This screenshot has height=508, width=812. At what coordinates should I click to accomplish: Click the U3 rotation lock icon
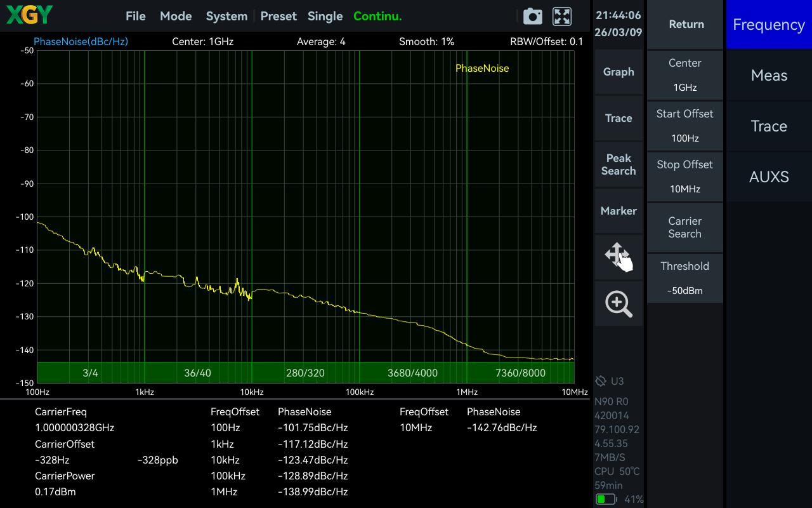pyautogui.click(x=601, y=381)
